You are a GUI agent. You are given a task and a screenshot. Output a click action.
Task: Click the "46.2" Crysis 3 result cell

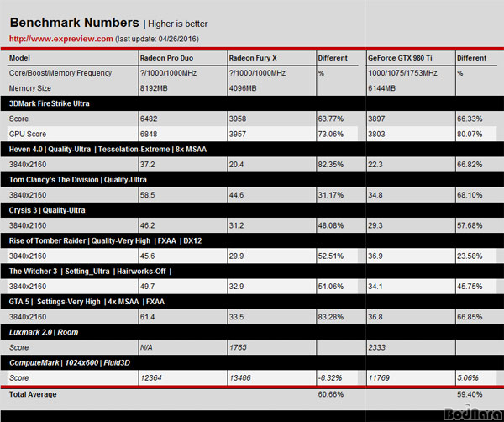147,225
